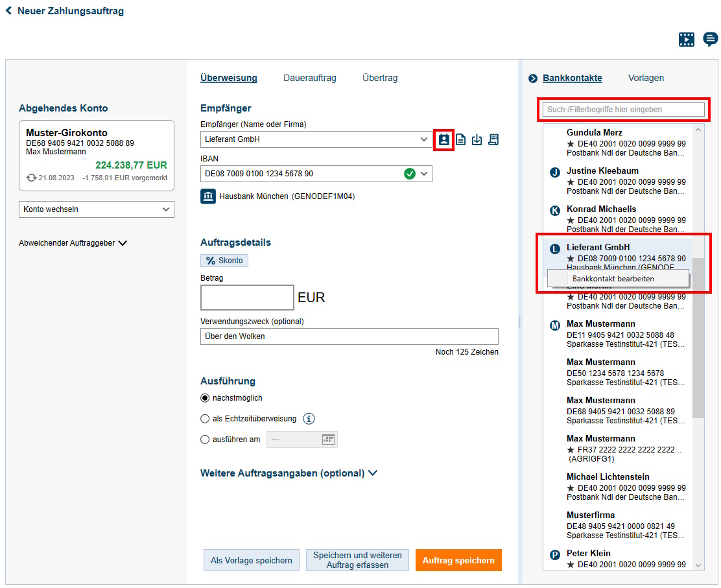Click the download/import payment data icon

[477, 139]
